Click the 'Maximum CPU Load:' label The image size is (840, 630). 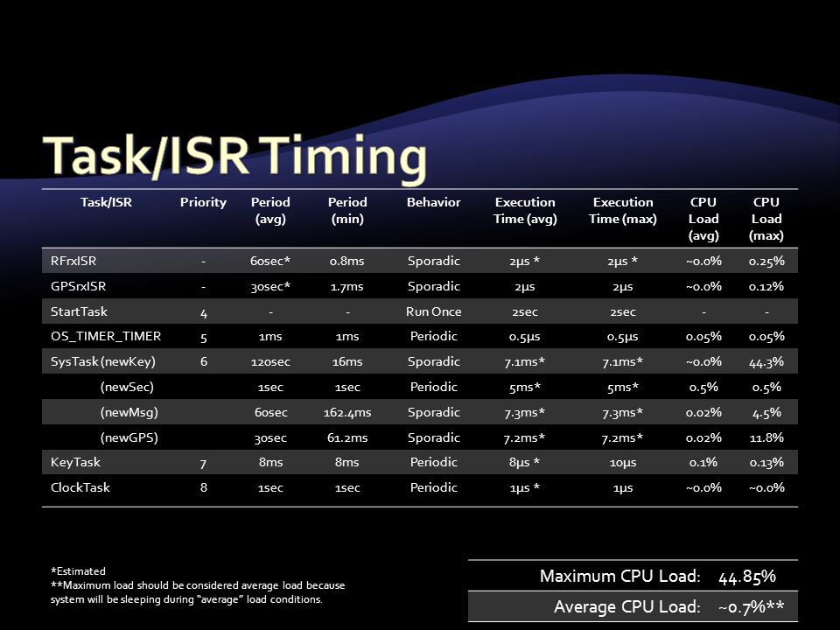[619, 576]
